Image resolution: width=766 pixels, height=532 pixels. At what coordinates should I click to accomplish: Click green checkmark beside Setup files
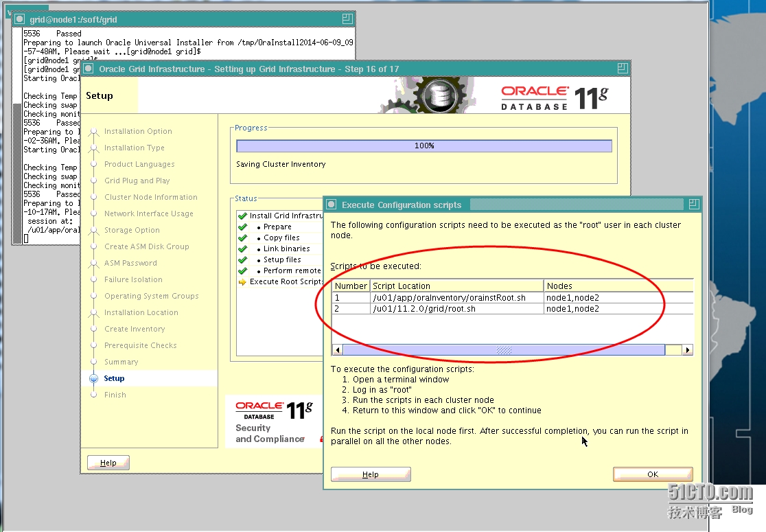242,259
